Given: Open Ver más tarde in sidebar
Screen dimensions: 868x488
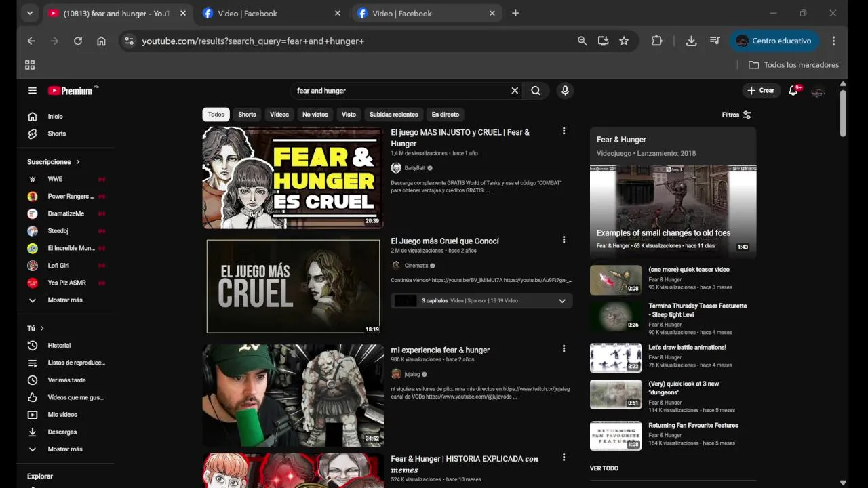Looking at the screenshot, I should 65,380.
